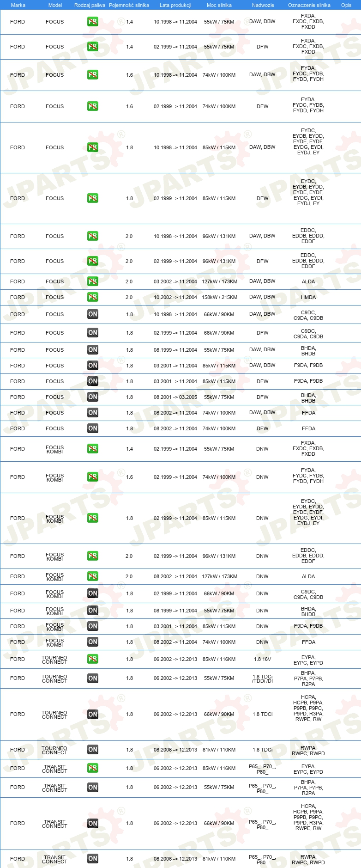The width and height of the screenshot is (361, 868).
Task: Click PB fuel icon in Tourneo Connect 116KM row
Action: (x=93, y=659)
